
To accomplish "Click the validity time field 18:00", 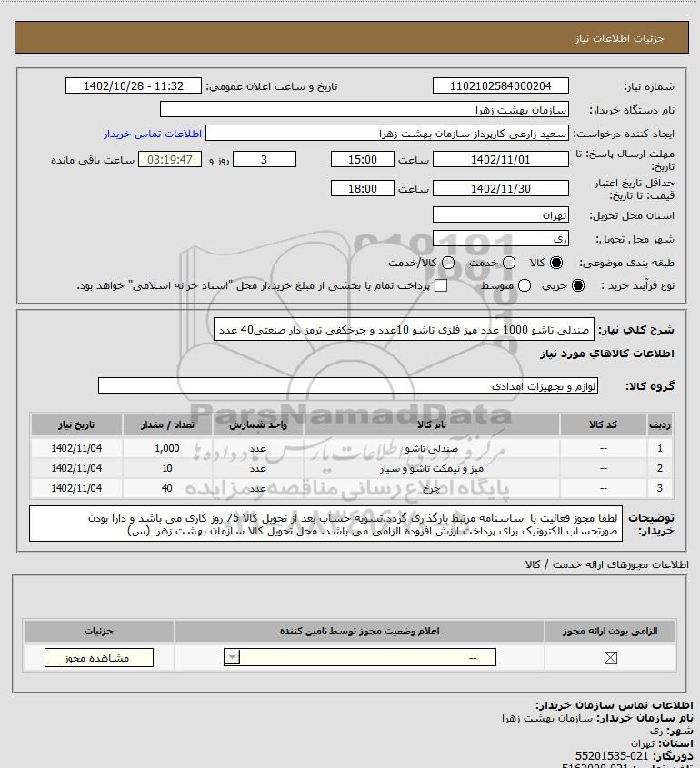I will (363, 188).
